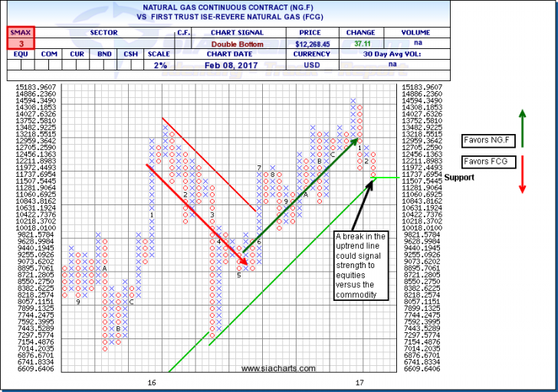Select the COM column header
Image resolution: width=558 pixels, height=392 pixels.
49,54
